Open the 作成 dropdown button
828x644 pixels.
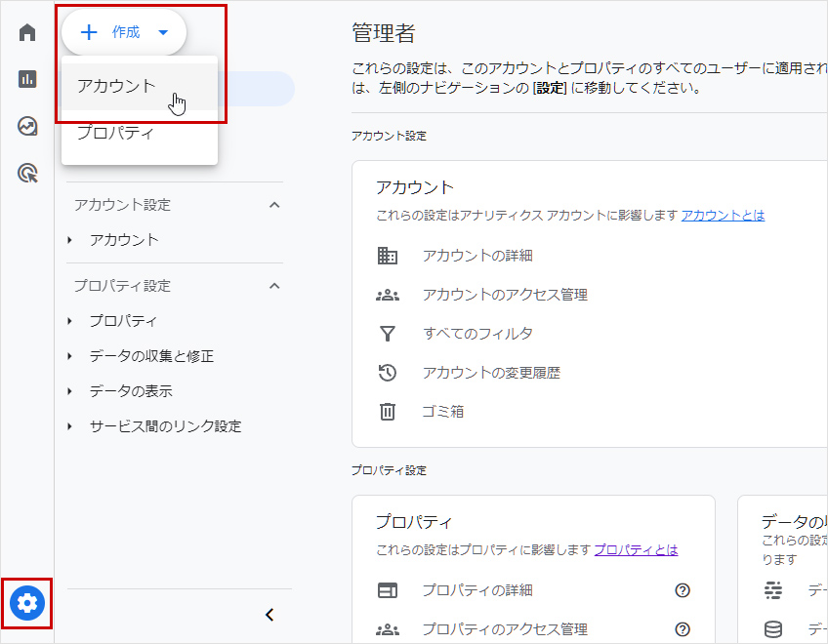pyautogui.click(x=124, y=32)
